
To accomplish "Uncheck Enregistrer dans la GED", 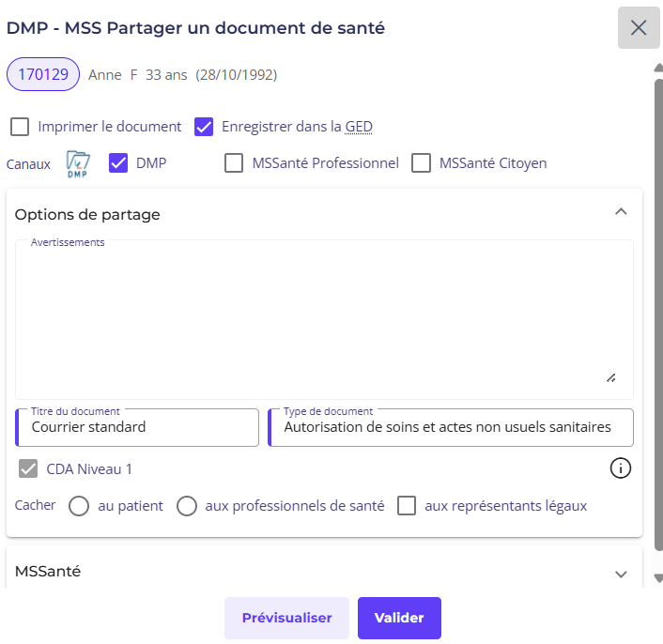I will click(204, 127).
